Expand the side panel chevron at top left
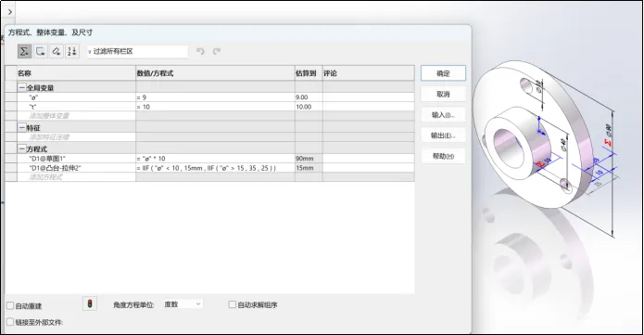644x335 pixels. (x=10, y=12)
